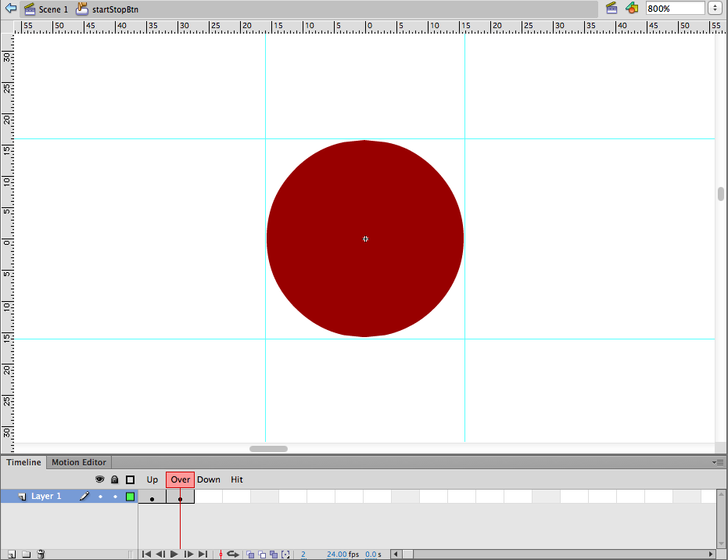This screenshot has width=728, height=560.
Task: Click the New Layer icon
Action: pos(12,555)
